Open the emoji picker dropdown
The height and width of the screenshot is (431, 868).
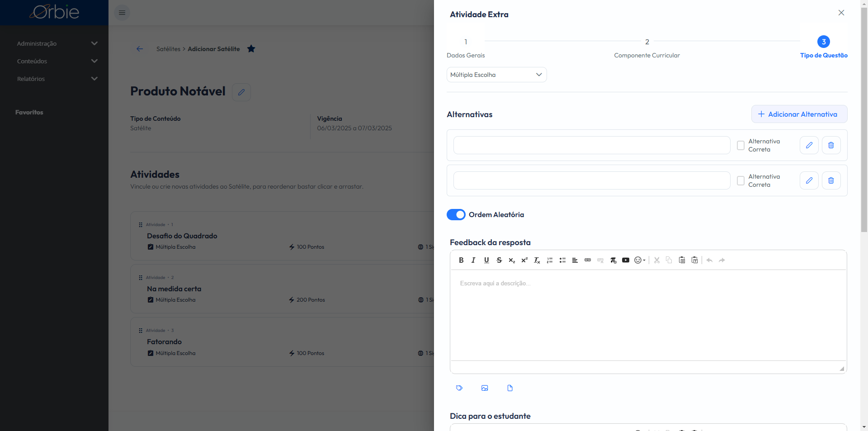pos(640,260)
